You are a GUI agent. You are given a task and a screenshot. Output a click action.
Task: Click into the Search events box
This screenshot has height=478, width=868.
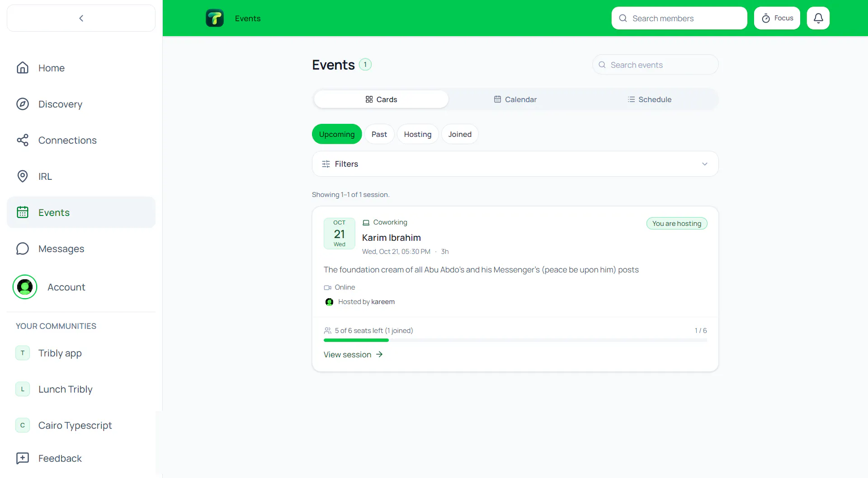click(655, 65)
